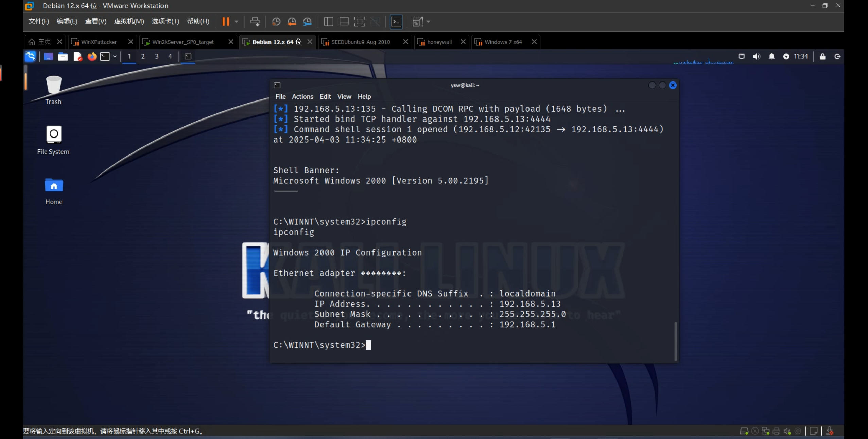Open the file manager panel icon

63,56
